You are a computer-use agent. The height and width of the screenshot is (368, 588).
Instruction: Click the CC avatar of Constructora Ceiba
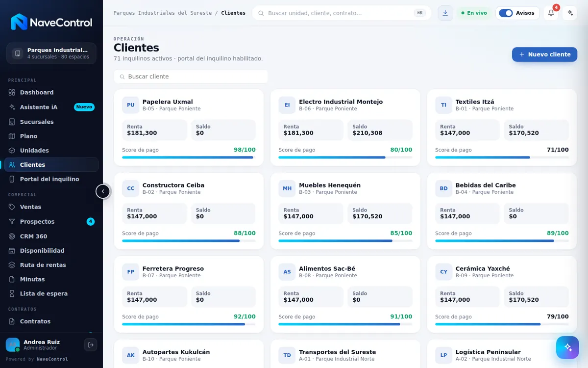131,188
